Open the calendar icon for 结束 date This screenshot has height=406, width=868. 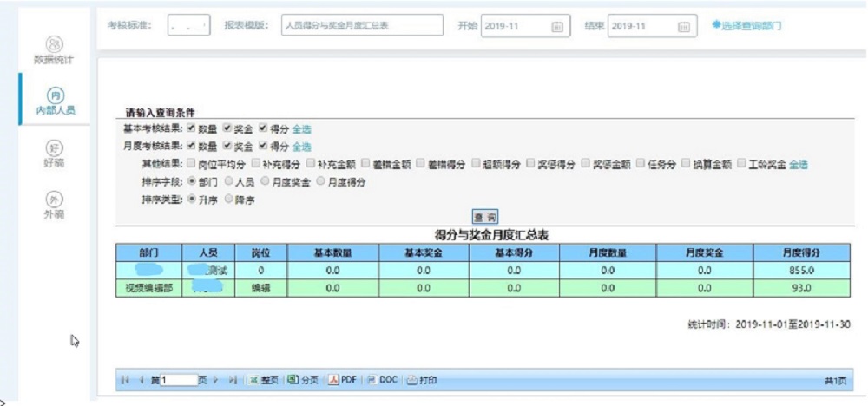pyautogui.click(x=682, y=27)
